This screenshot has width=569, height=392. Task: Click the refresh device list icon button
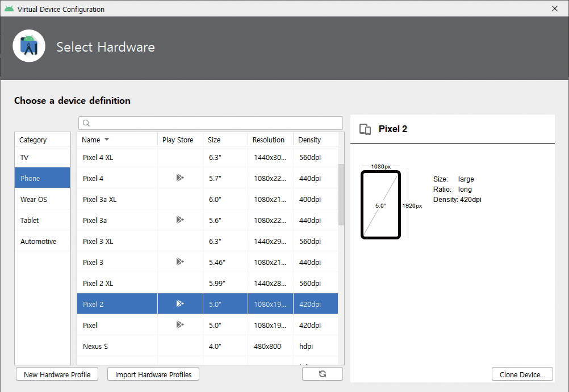pyautogui.click(x=322, y=374)
